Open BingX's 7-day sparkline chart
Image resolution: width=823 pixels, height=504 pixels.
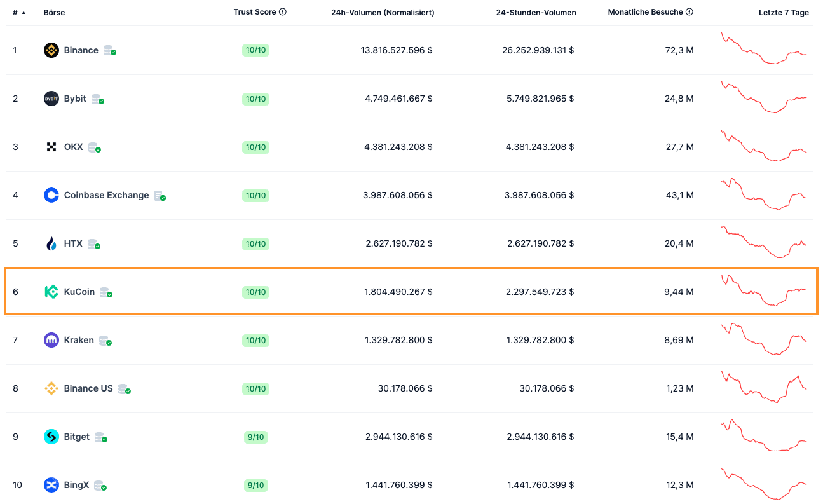click(x=764, y=484)
